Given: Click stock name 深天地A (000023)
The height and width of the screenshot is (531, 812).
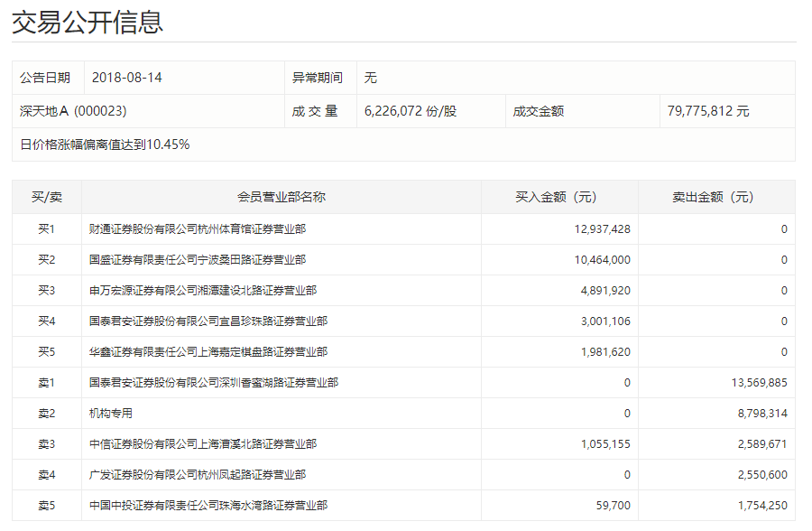Looking at the screenshot, I should pyautogui.click(x=73, y=111).
